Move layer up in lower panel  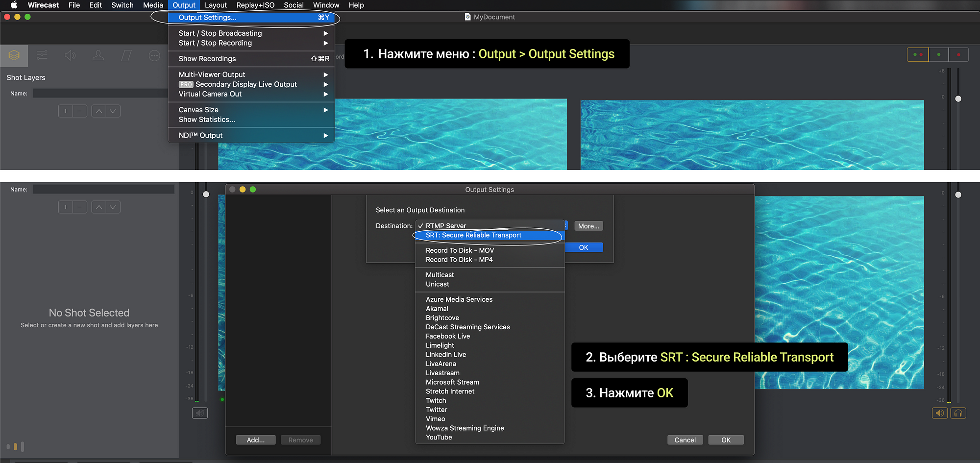coord(99,207)
